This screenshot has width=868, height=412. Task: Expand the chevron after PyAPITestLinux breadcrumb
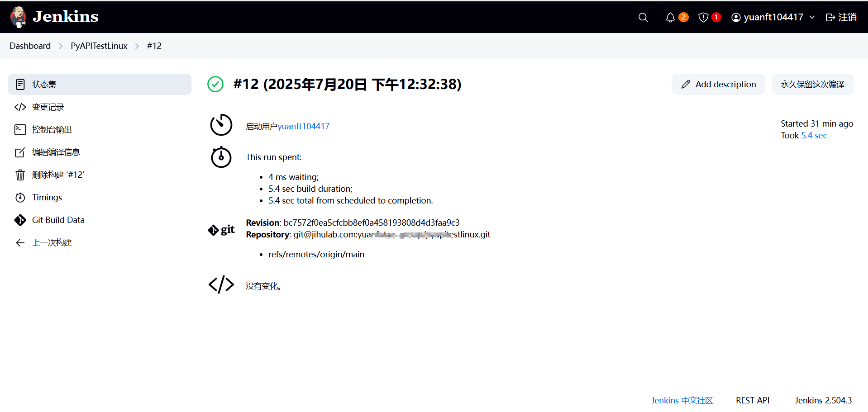coord(137,46)
